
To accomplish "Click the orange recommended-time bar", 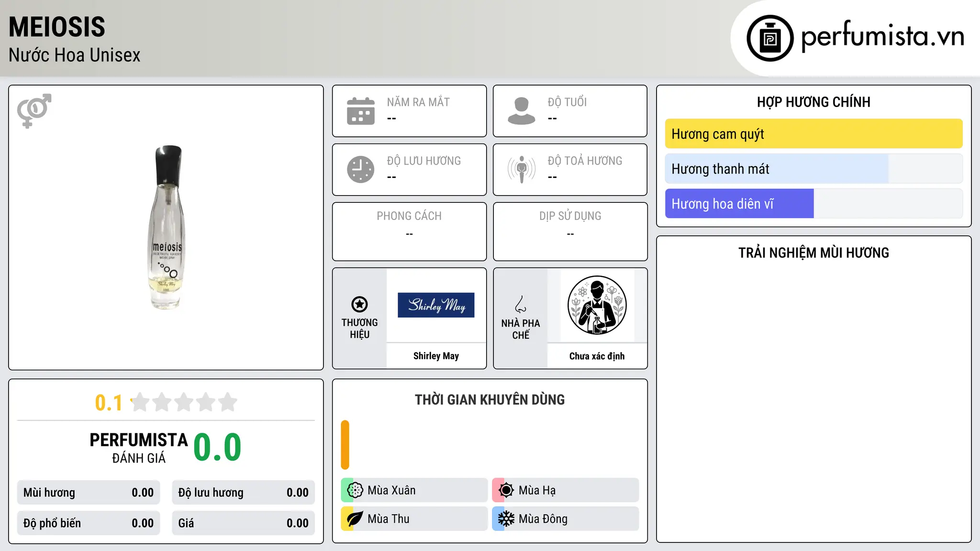I will pyautogui.click(x=345, y=445).
